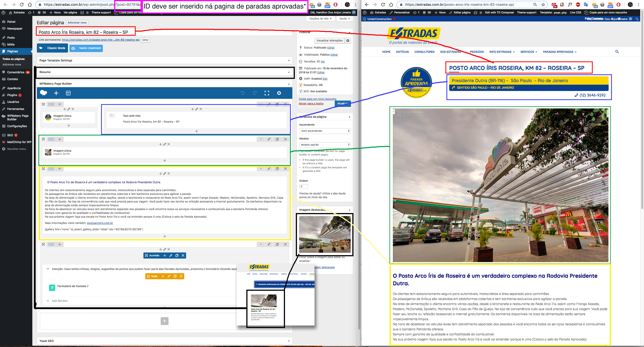Viewport: 644px width, 347px height.
Task: Toggle collapse of the text description row
Action: click(x=261, y=169)
